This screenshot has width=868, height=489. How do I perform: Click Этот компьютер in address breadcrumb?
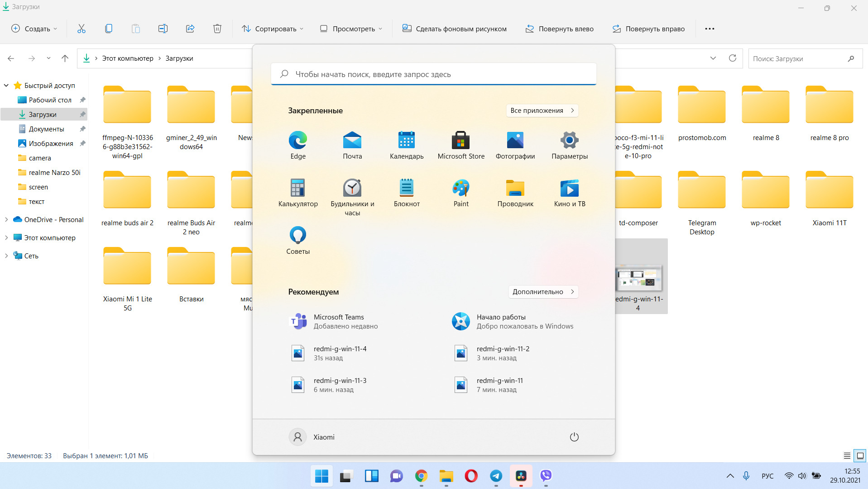pos(128,58)
